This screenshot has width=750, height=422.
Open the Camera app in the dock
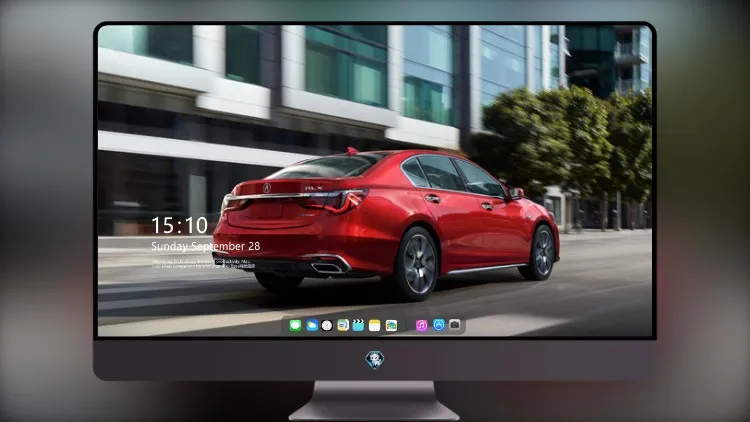(x=455, y=325)
